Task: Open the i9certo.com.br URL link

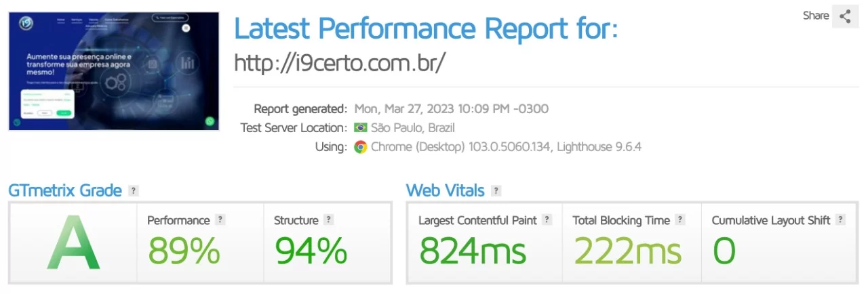Action: tap(340, 63)
